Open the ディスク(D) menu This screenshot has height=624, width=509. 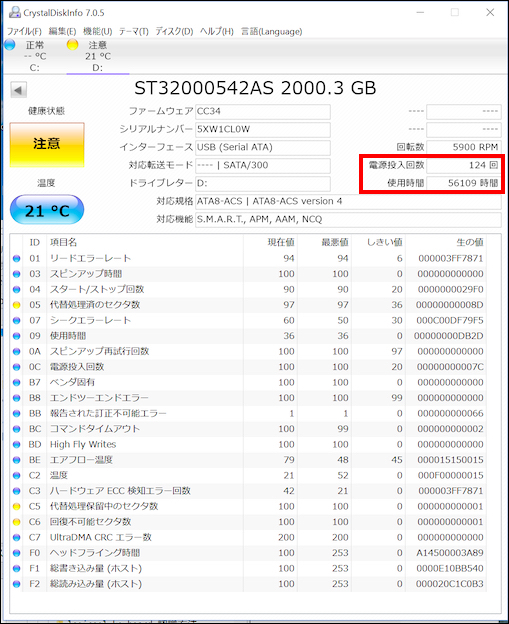(174, 31)
